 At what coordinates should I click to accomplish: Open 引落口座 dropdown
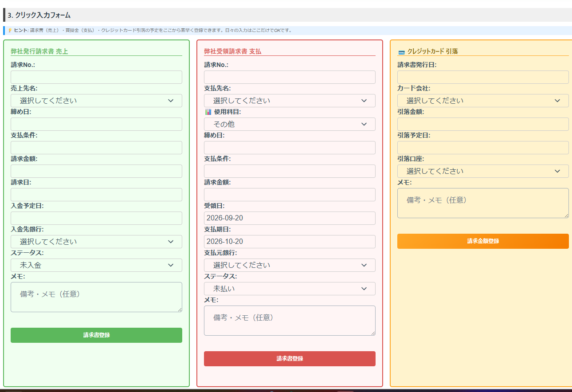tap(483, 171)
